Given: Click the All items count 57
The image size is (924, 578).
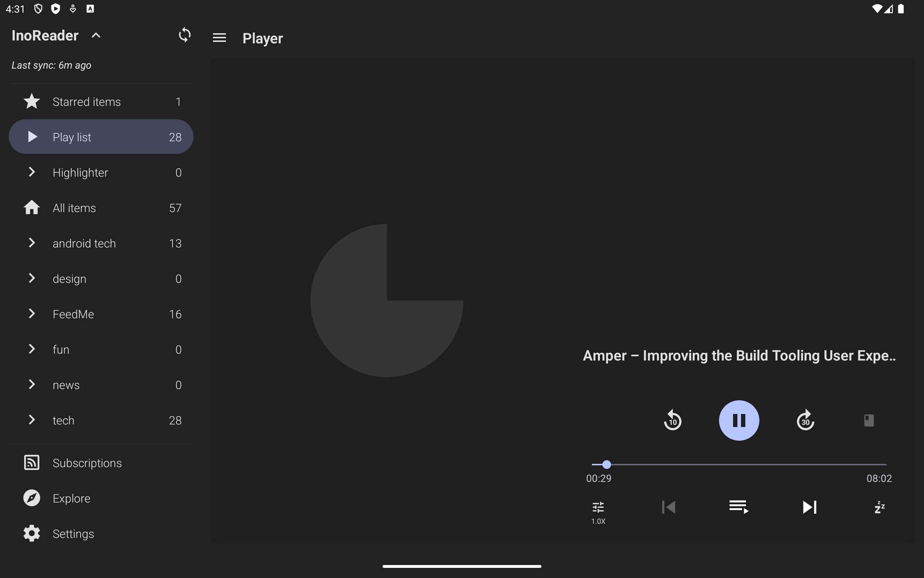Looking at the screenshot, I should point(175,208).
